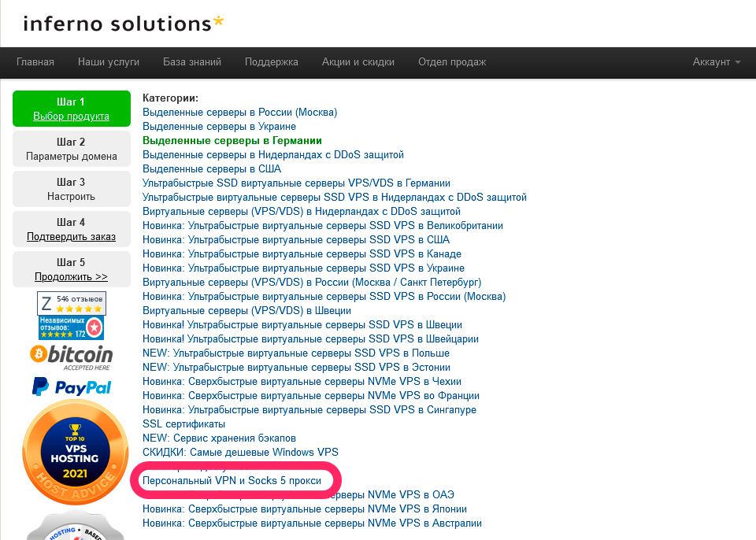Open the Наши услуги menu item
756x540 pixels.
pos(109,62)
